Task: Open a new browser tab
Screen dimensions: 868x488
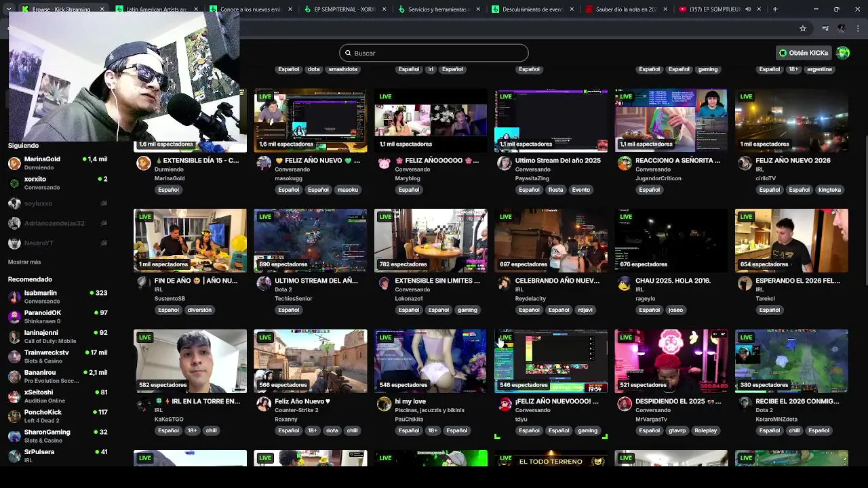Action: [x=775, y=9]
